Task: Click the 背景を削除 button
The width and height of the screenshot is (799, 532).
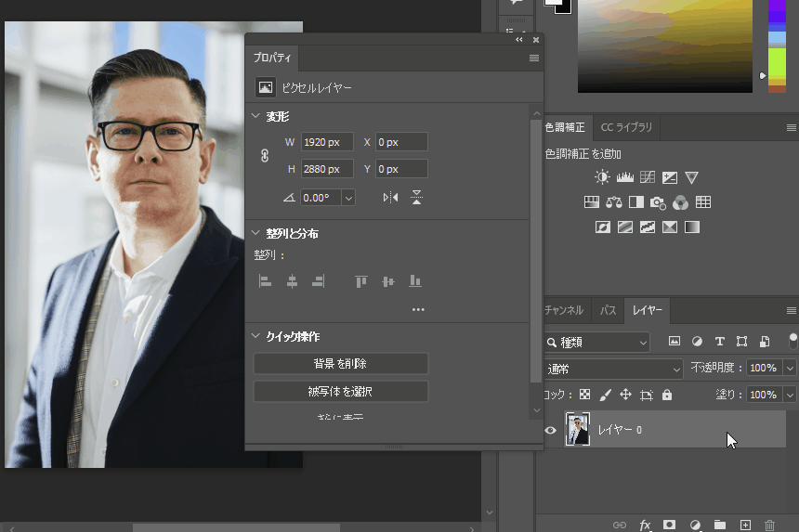Action: pyautogui.click(x=340, y=364)
